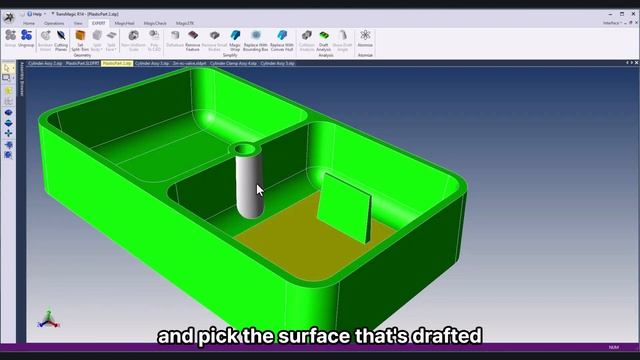This screenshot has width=640, height=360.
Task: Expand the zoom window tool dropdown arrow
Action: coord(13,78)
